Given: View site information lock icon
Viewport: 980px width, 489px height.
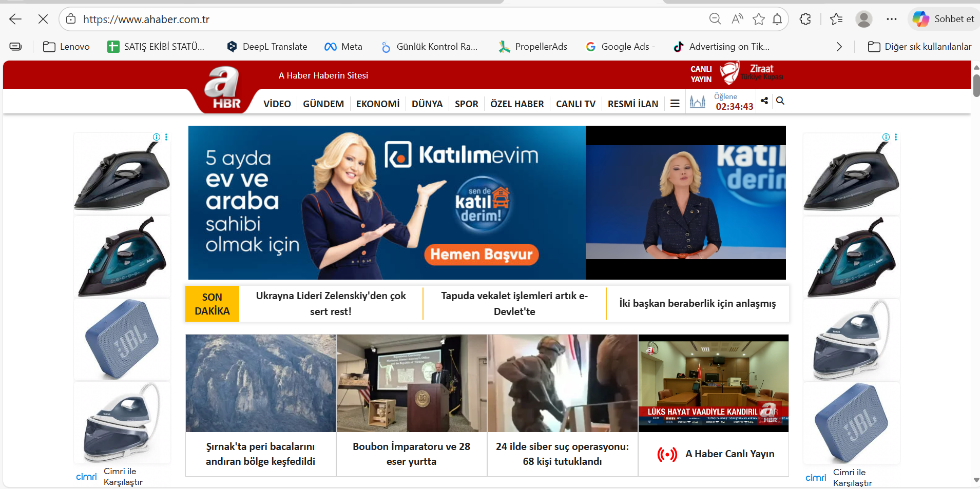Looking at the screenshot, I should tap(71, 19).
